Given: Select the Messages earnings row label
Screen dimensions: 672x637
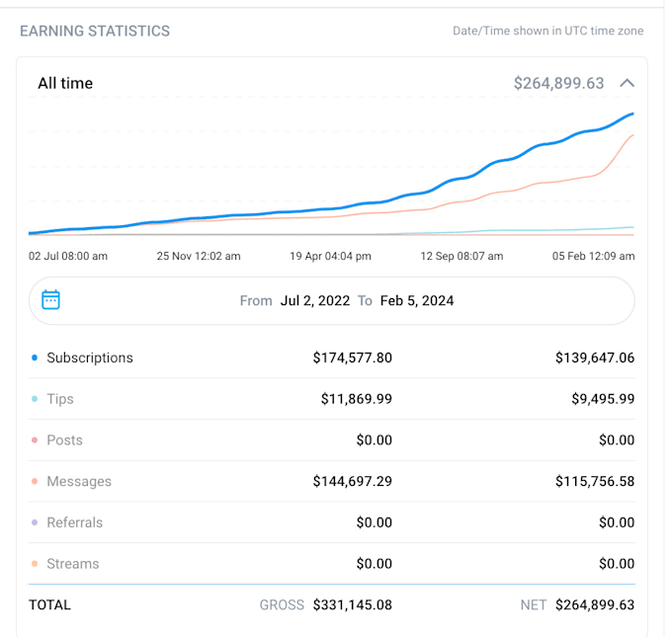Looking at the screenshot, I should [x=79, y=482].
